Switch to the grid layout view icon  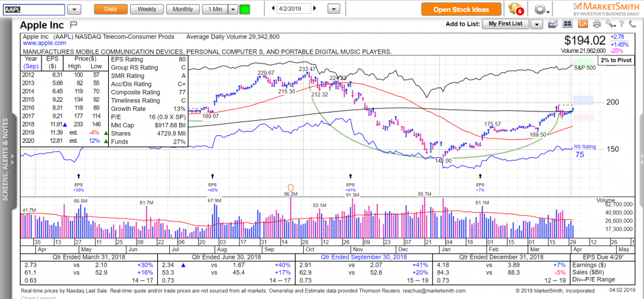point(567,24)
